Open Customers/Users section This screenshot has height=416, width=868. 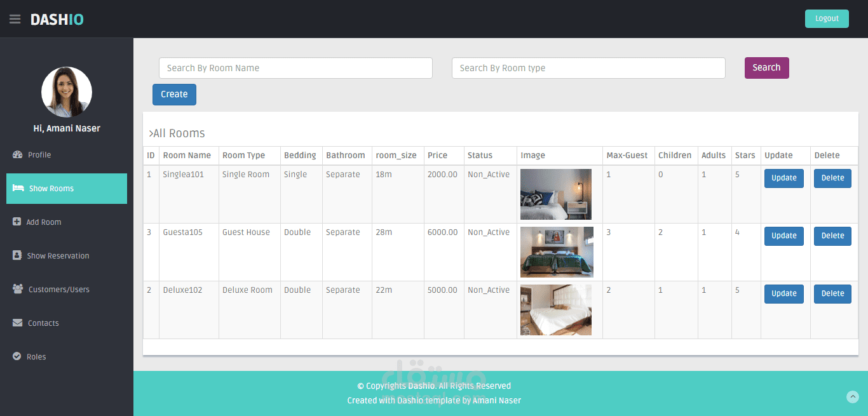tap(67, 290)
